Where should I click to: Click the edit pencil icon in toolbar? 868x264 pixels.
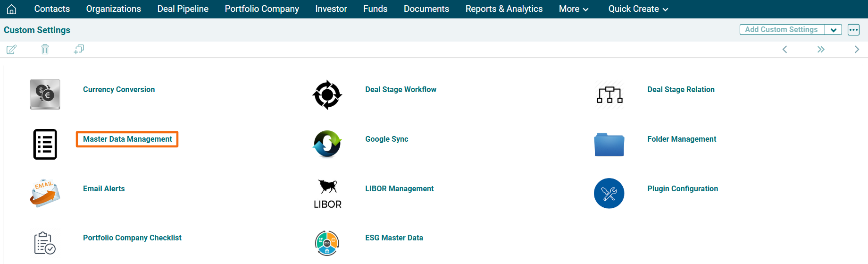[12, 49]
